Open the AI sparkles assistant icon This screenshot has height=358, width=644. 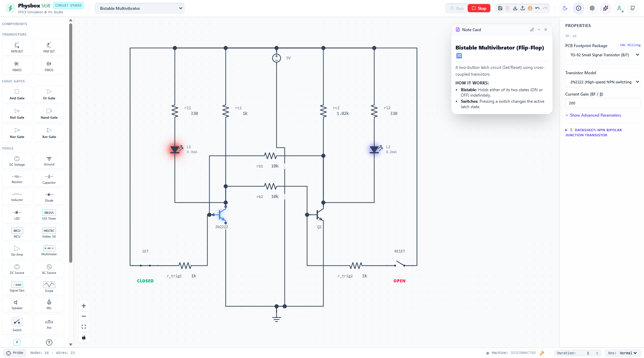point(605,8)
